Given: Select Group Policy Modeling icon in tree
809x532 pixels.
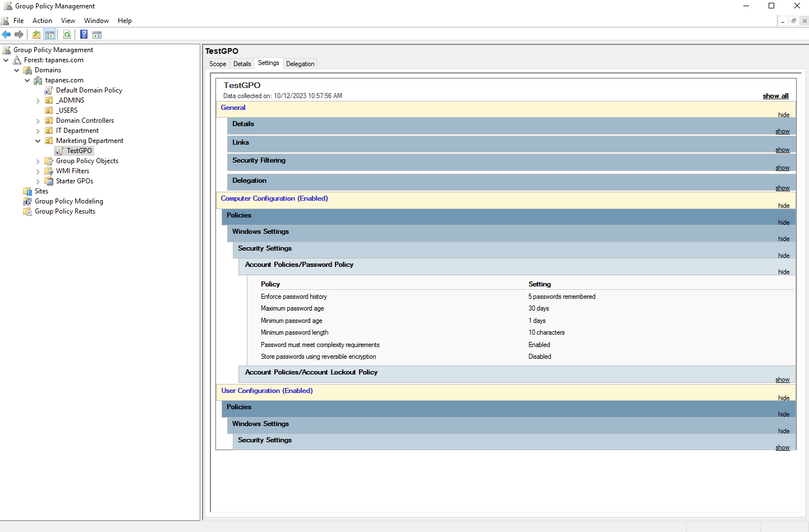Looking at the screenshot, I should tap(27, 201).
